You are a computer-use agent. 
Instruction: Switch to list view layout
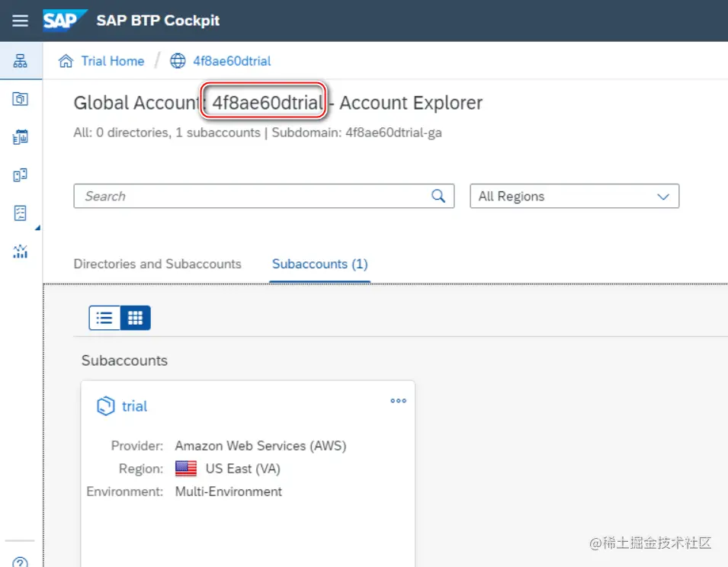point(105,318)
